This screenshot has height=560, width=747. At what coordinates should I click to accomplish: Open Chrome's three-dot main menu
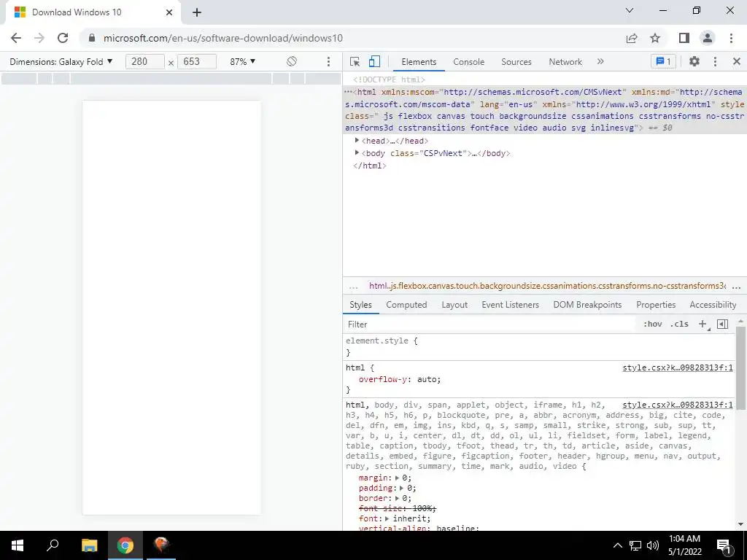click(731, 38)
